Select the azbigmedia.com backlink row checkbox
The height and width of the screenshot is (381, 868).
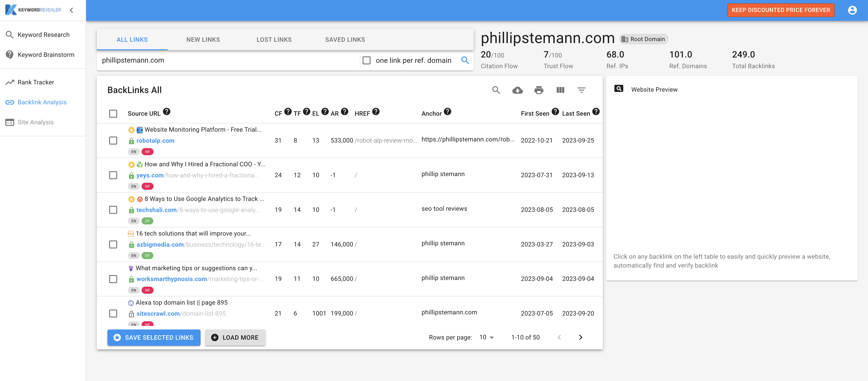113,244
